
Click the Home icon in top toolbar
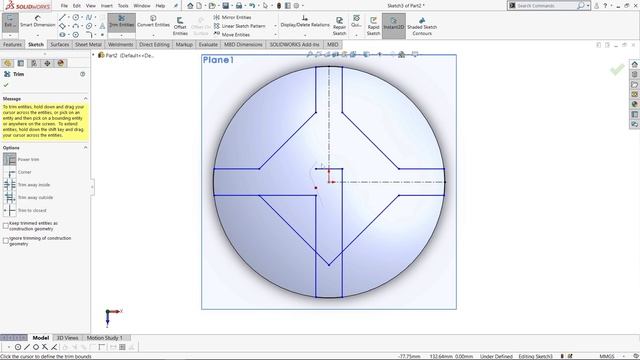pos(190,6)
